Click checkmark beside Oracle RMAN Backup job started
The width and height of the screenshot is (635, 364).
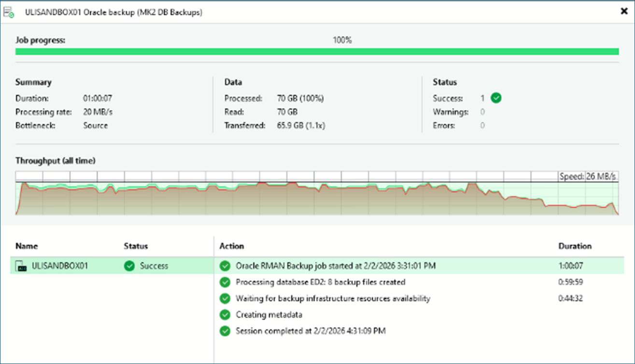click(x=225, y=266)
